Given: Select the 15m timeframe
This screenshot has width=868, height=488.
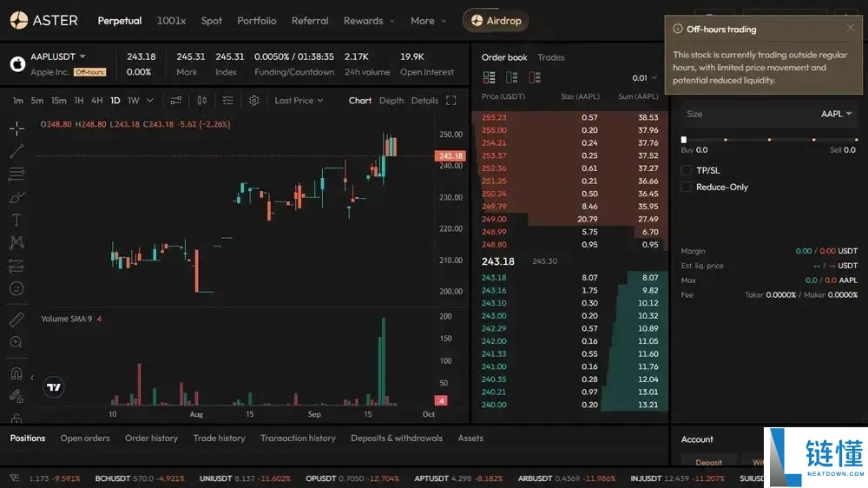Looking at the screenshot, I should 59,100.
